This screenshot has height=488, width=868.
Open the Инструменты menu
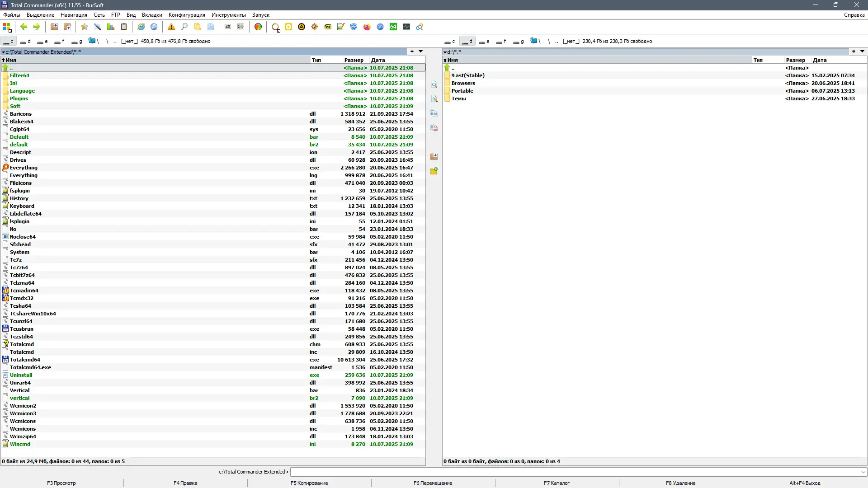(x=228, y=15)
